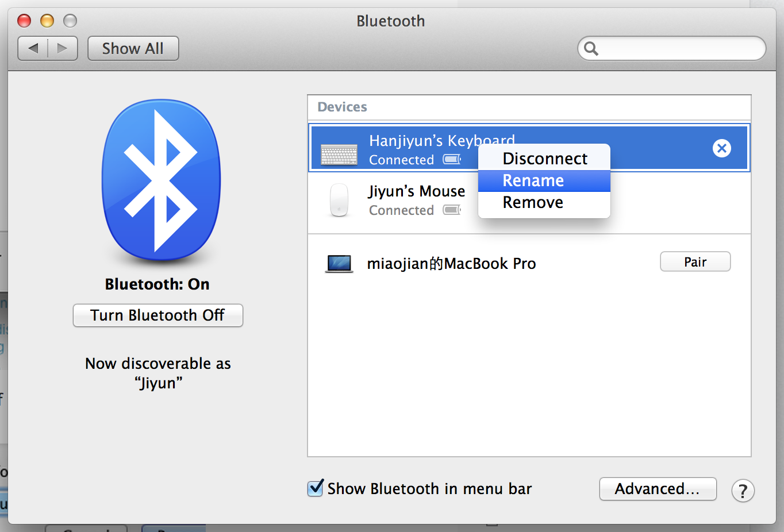Go back with the left arrow
Screen dimensions: 784x532
click(x=33, y=48)
